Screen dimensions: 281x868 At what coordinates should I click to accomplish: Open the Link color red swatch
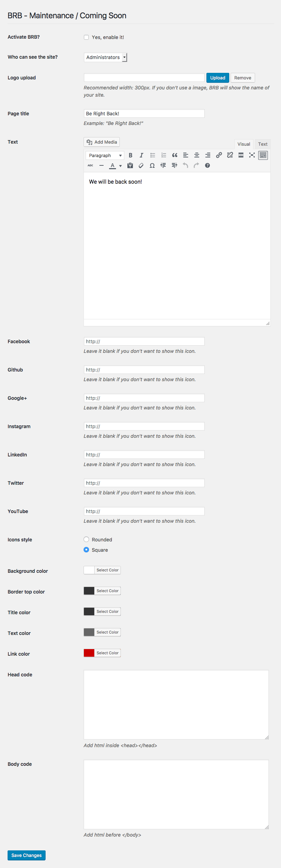click(89, 653)
